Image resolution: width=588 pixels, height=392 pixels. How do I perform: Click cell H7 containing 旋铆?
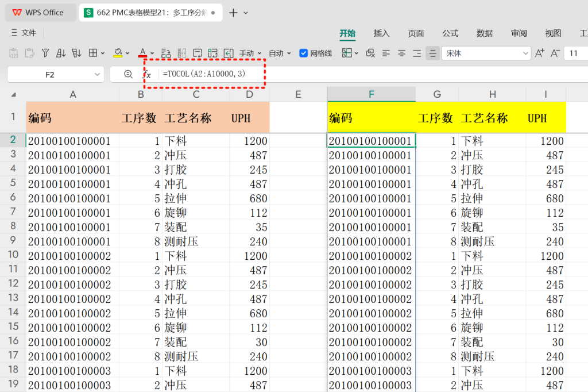click(x=492, y=213)
